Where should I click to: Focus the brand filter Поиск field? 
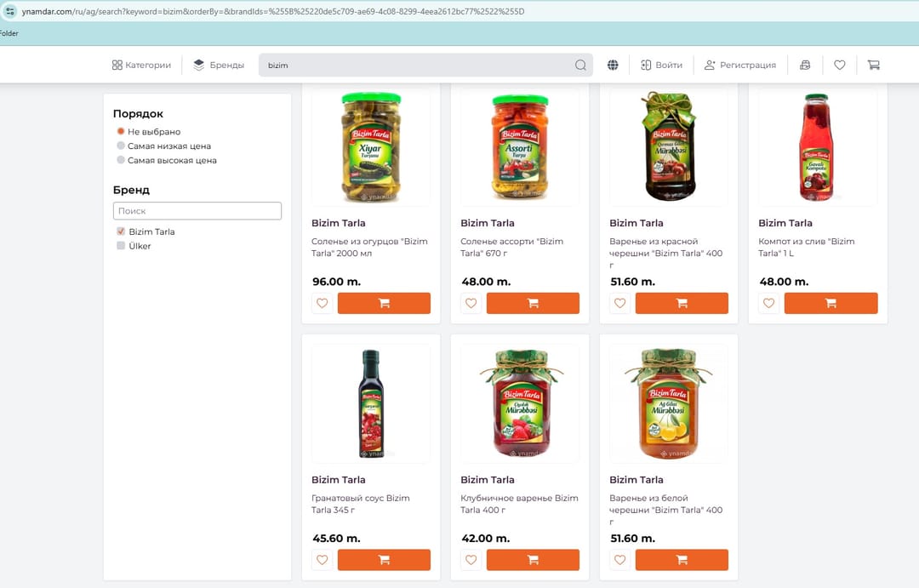click(x=197, y=211)
